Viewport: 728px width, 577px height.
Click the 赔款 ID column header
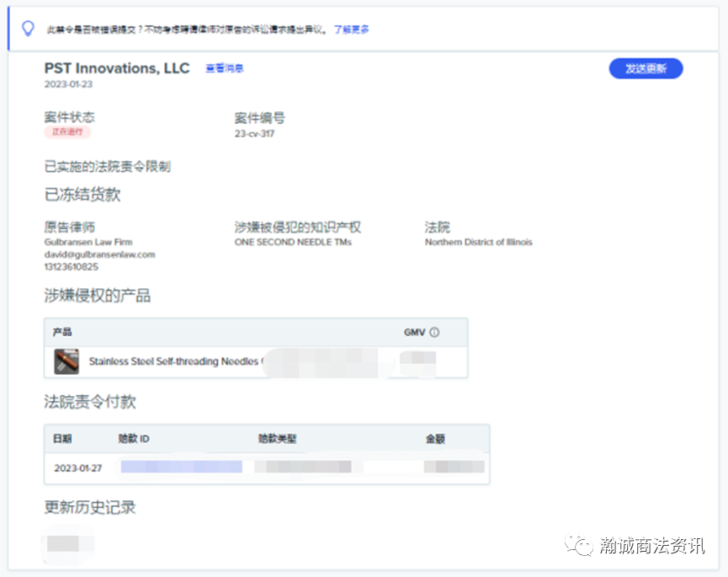[x=134, y=439]
